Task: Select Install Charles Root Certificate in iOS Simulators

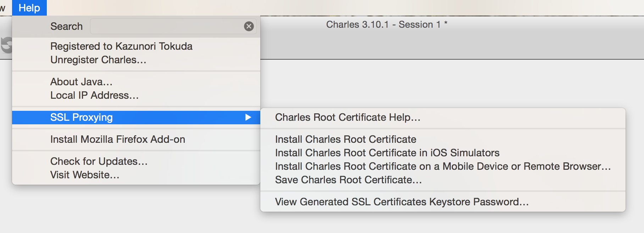Action: 443,153
